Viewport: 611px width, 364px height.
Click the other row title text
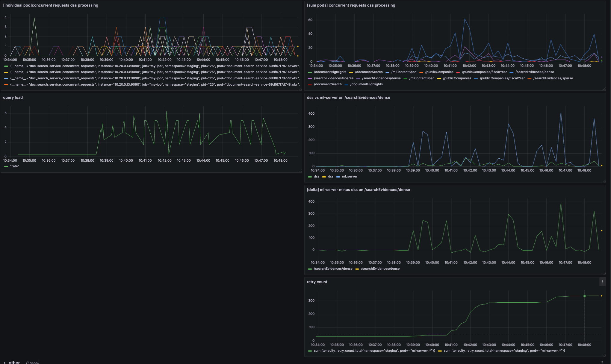14,363
